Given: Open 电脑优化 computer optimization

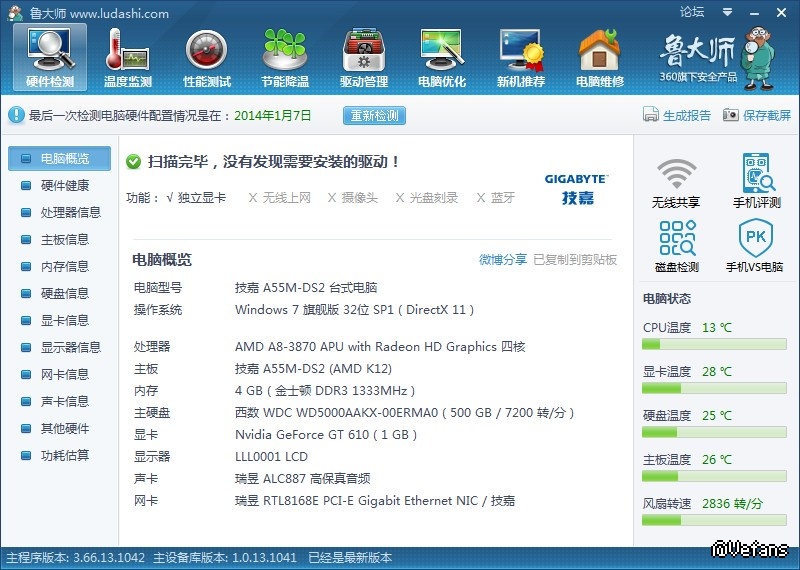Looking at the screenshot, I should [442, 58].
